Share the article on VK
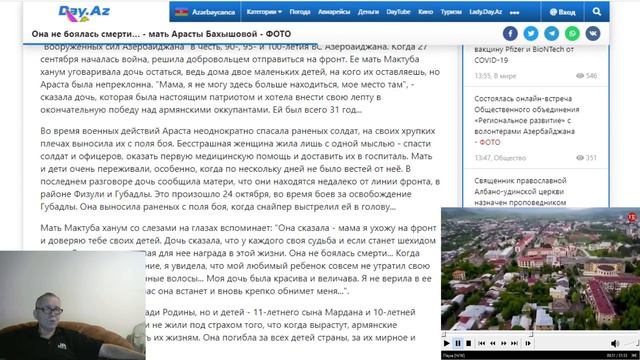 (593, 33)
